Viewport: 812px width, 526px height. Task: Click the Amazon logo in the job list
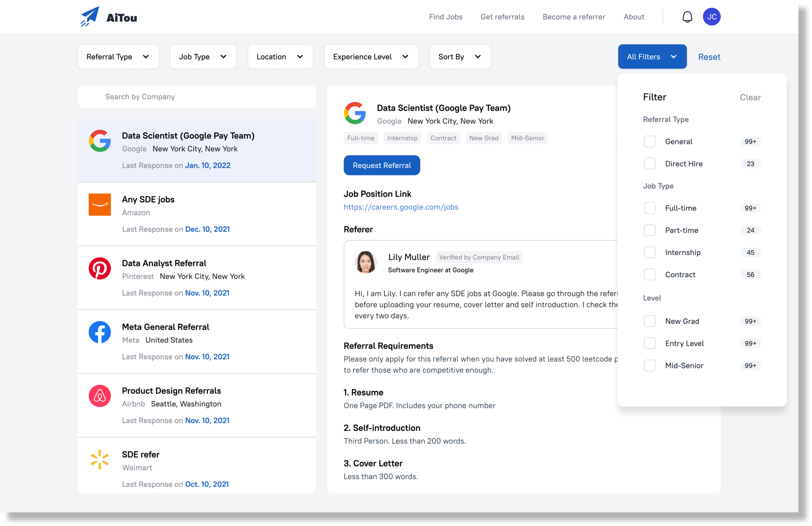[100, 204]
